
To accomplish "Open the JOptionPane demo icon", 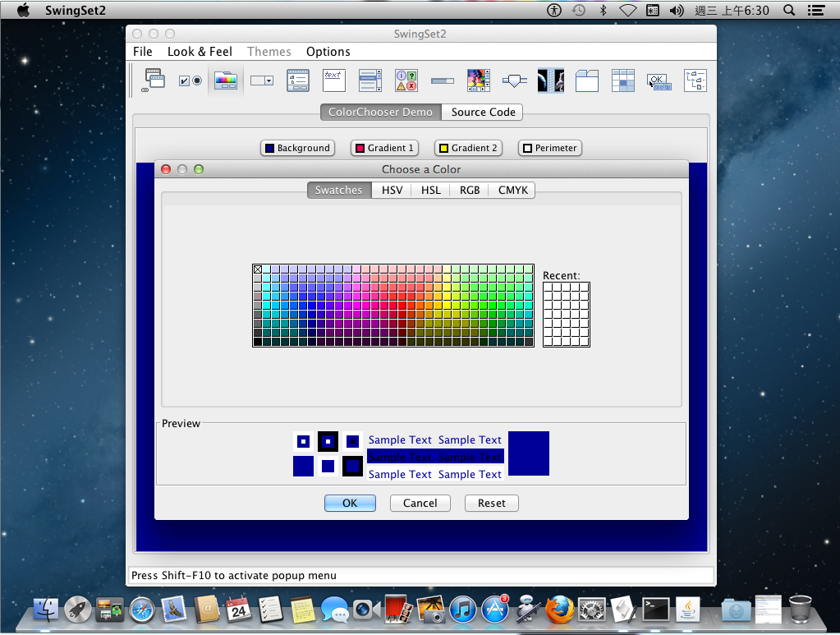I will coord(406,81).
